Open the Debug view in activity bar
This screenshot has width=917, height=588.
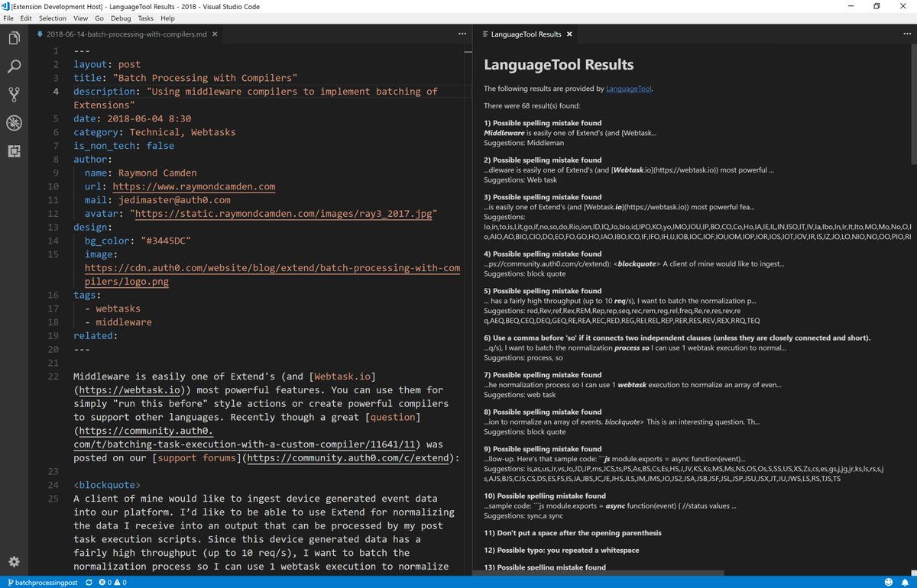click(x=14, y=123)
